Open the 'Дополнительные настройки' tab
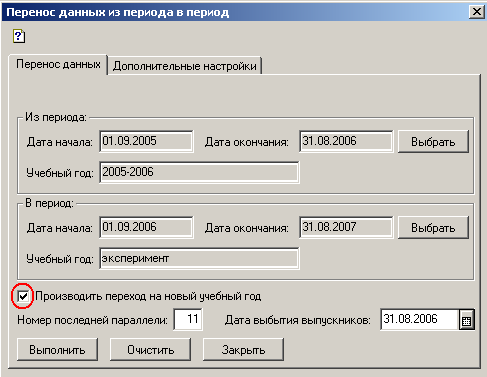The width and height of the screenshot is (487, 377). 185,66
